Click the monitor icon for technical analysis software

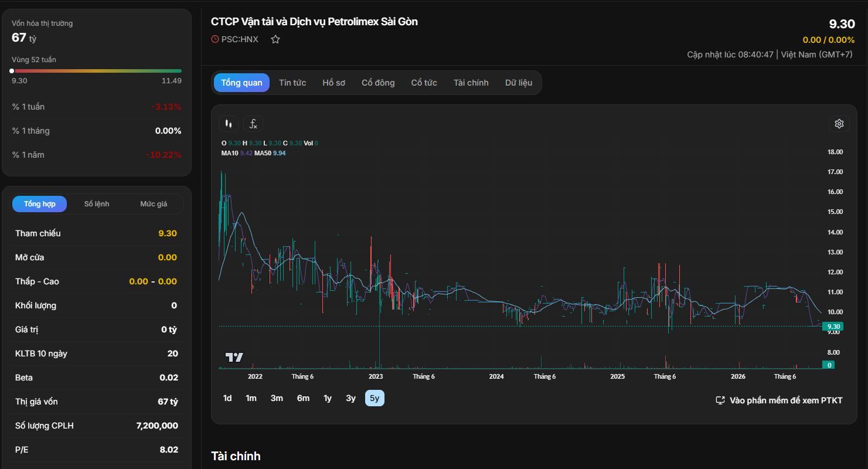[720, 400]
